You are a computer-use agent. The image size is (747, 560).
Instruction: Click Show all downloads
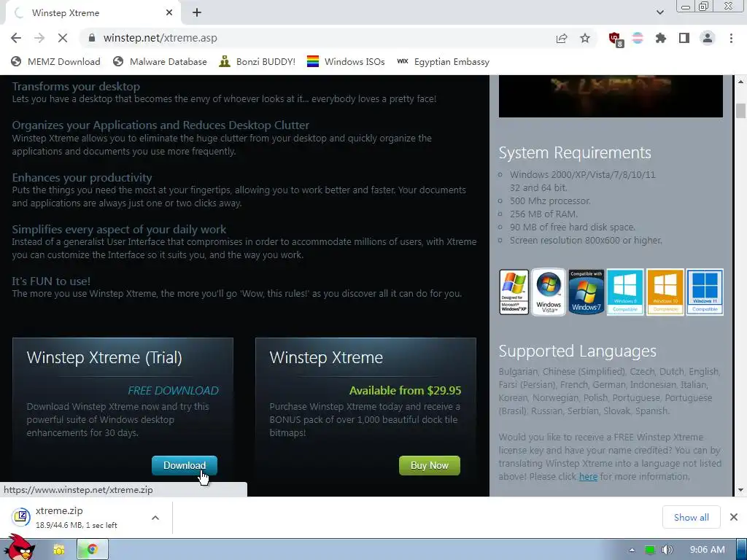coord(692,517)
